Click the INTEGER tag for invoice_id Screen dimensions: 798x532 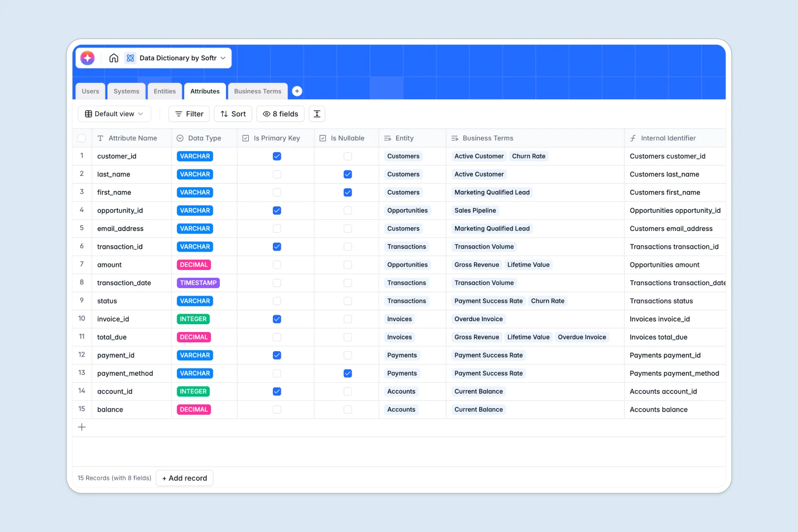(194, 319)
